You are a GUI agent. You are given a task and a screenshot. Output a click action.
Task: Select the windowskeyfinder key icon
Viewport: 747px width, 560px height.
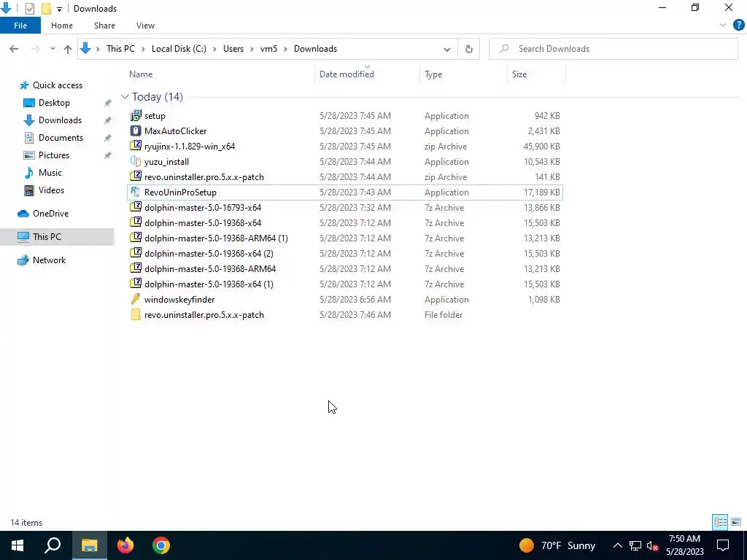[x=136, y=300]
